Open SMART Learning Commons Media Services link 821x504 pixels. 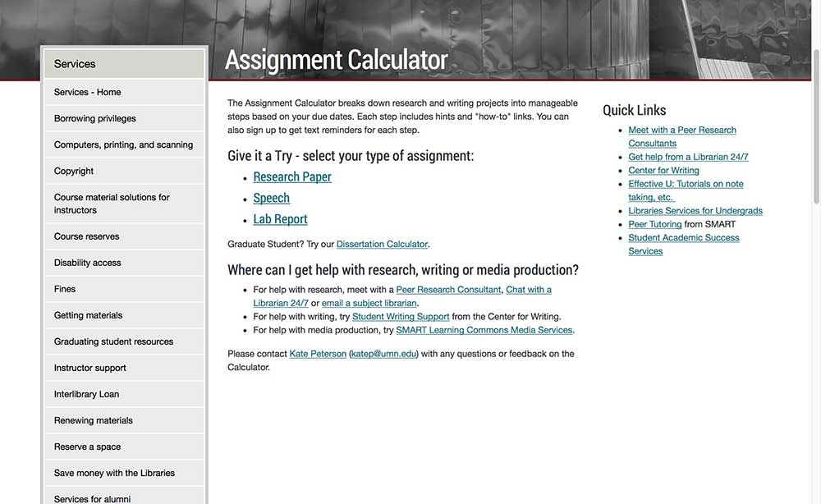point(484,330)
